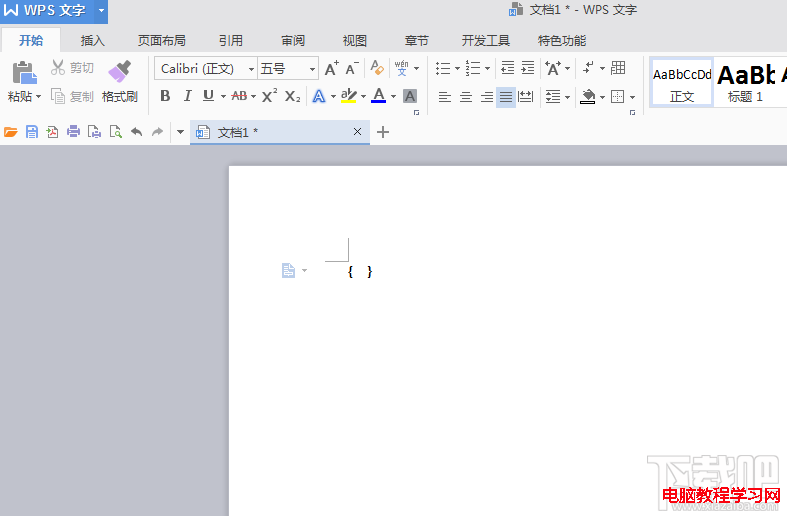The width and height of the screenshot is (787, 516).
Task: Click the yellow text highlight color button
Action: coord(348,96)
